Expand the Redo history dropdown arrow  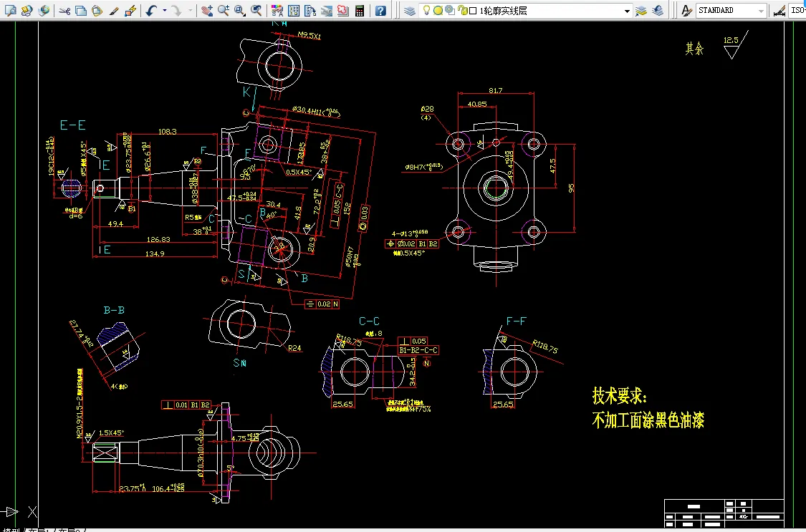click(x=190, y=10)
